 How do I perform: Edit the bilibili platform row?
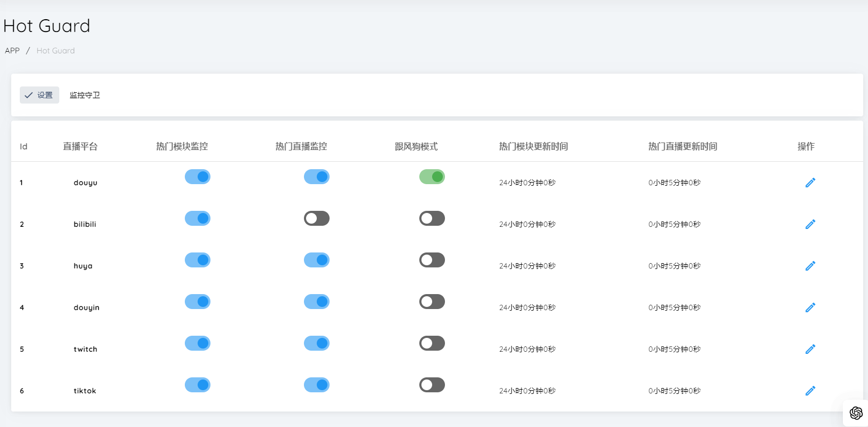pos(810,224)
